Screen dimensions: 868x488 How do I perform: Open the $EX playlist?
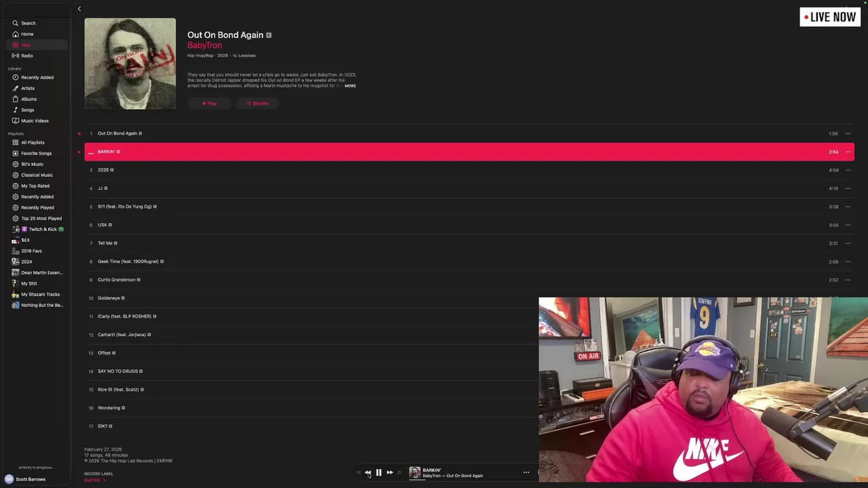(x=37, y=240)
